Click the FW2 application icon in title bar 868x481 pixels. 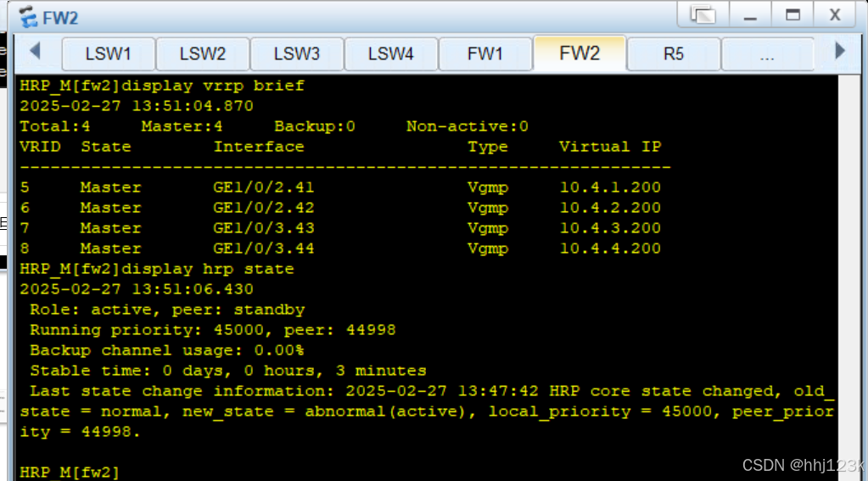(28, 17)
